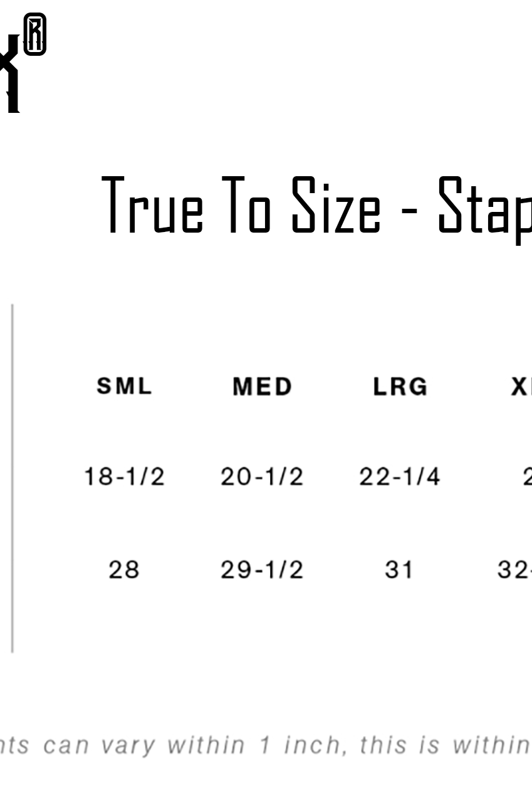Click the gray vertical divider line left of the table
This screenshot has height=795, width=532.
point(13,478)
